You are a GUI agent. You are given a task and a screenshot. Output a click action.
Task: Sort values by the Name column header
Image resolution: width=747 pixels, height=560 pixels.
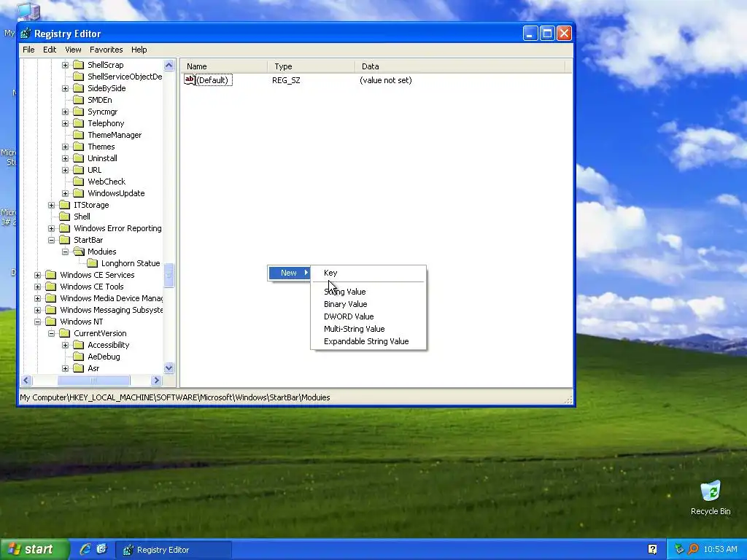[x=223, y=66]
